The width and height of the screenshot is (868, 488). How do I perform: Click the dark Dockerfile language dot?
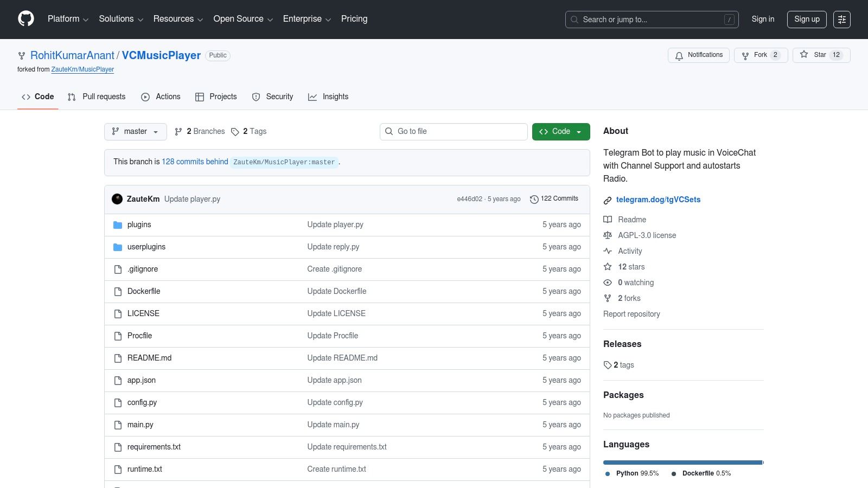[674, 474]
